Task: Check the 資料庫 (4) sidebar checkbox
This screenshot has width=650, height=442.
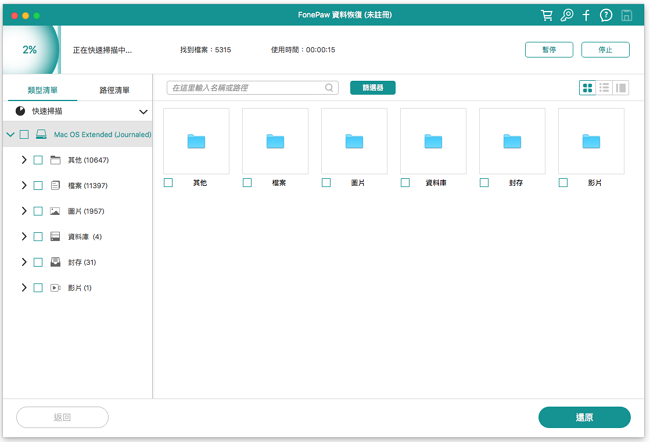Action: click(x=38, y=236)
